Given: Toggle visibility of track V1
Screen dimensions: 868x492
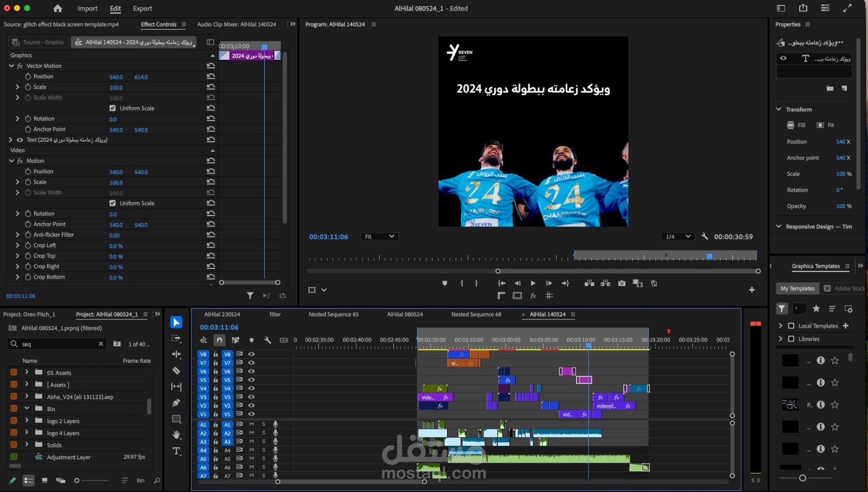Looking at the screenshot, I should click(x=251, y=414).
